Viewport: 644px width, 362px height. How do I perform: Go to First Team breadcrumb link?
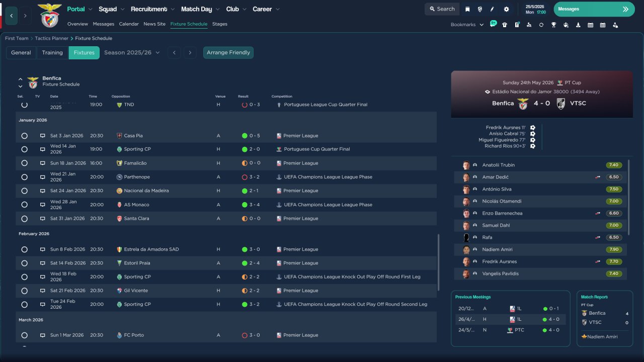click(17, 38)
